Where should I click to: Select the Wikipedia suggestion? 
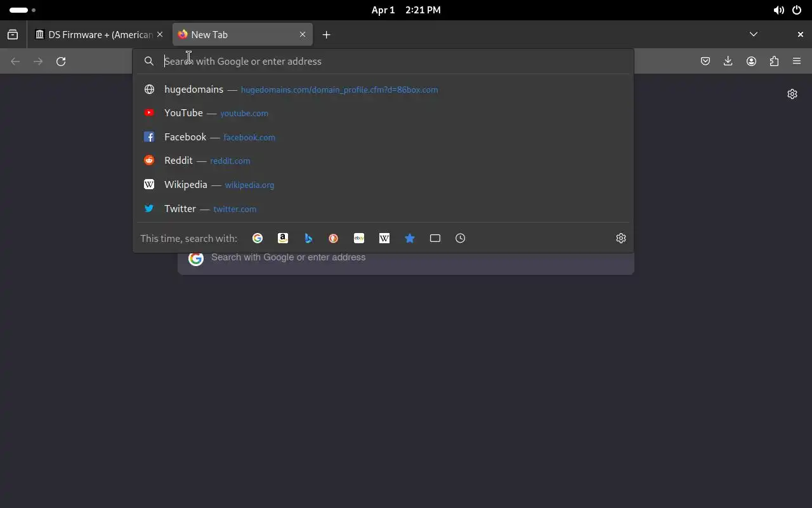[383, 185]
